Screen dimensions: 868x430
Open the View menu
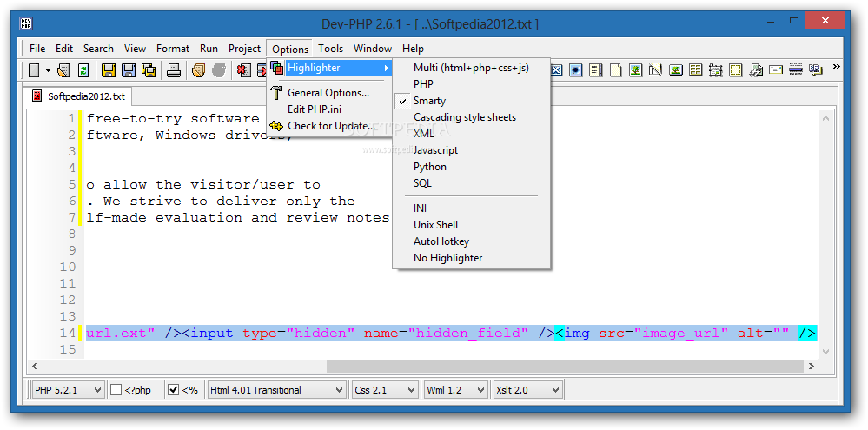[135, 49]
